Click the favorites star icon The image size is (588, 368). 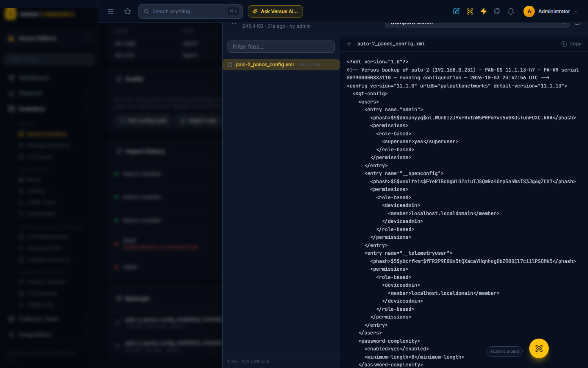pos(128,11)
